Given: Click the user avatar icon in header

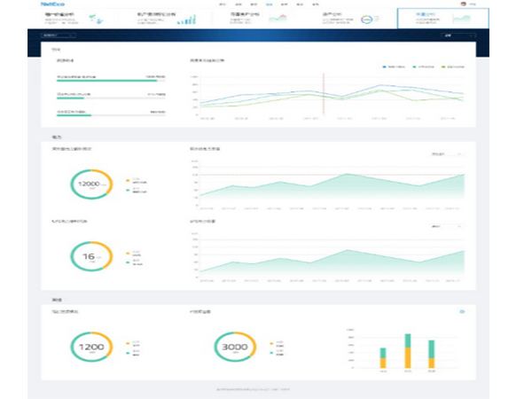Looking at the screenshot, I should 465,4.
